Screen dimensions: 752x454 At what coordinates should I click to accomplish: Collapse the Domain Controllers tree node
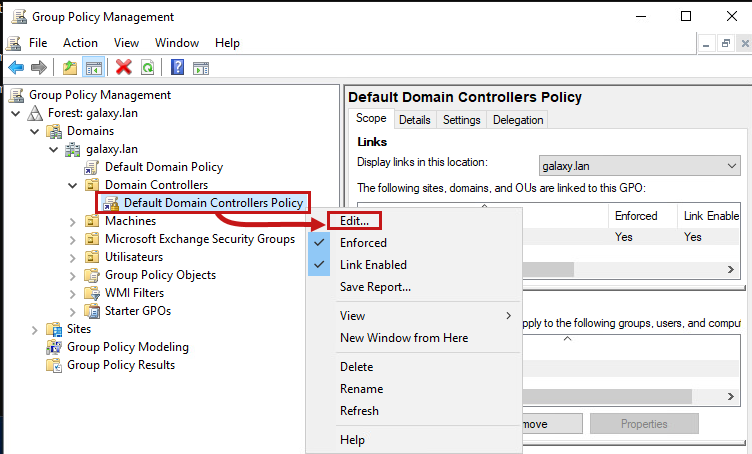pyautogui.click(x=72, y=185)
